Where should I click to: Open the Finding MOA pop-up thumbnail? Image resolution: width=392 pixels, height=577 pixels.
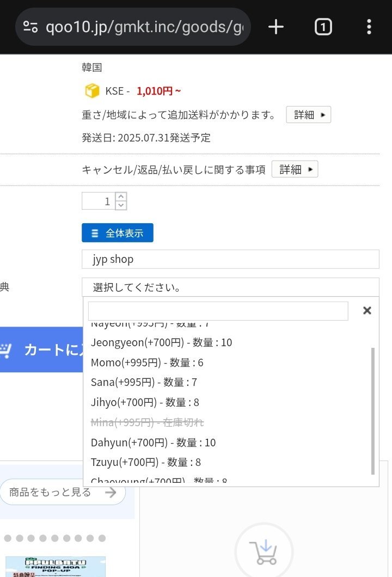pyautogui.click(x=56, y=567)
